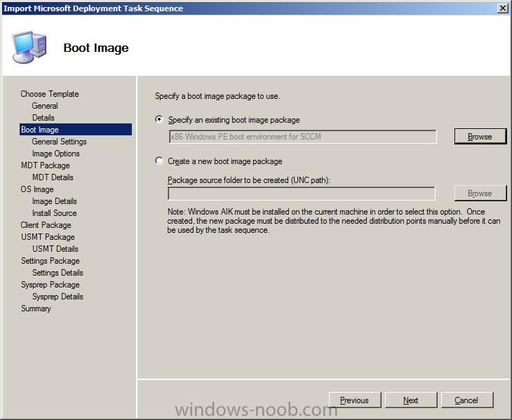The image size is (512, 420).
Task: Click the Windows AIK note text
Action: (333, 221)
